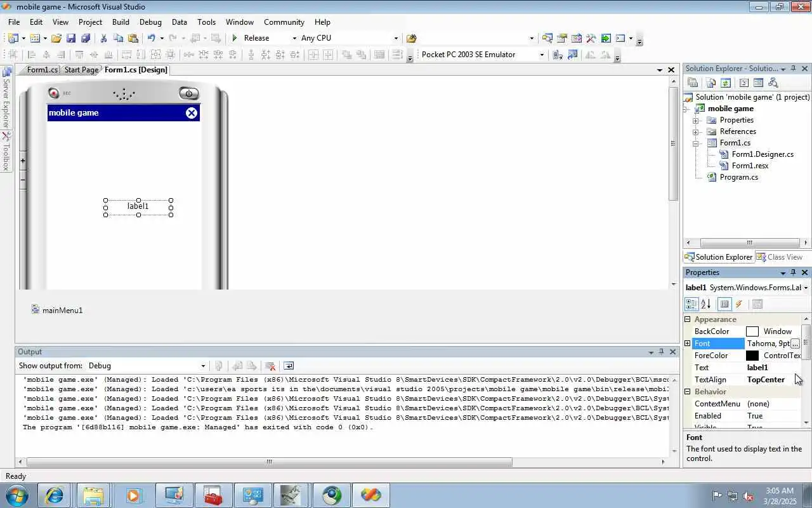Open the Tools menu
812x508 pixels.
[207, 22]
